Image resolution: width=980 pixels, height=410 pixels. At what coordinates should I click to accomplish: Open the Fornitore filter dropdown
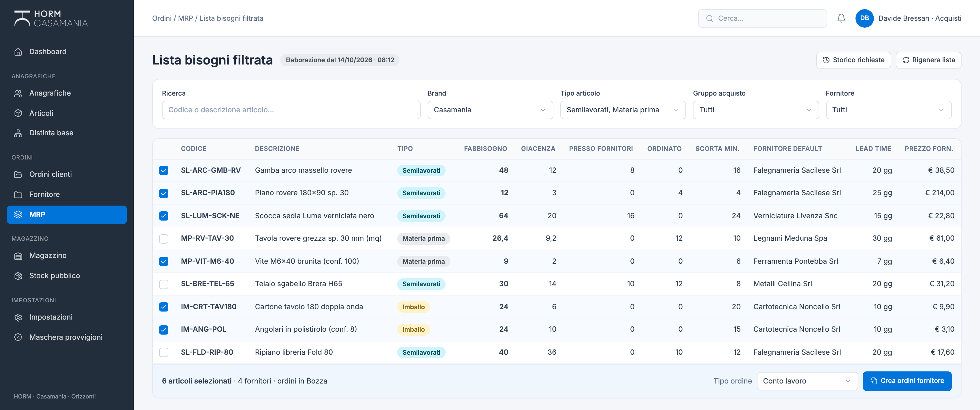888,110
